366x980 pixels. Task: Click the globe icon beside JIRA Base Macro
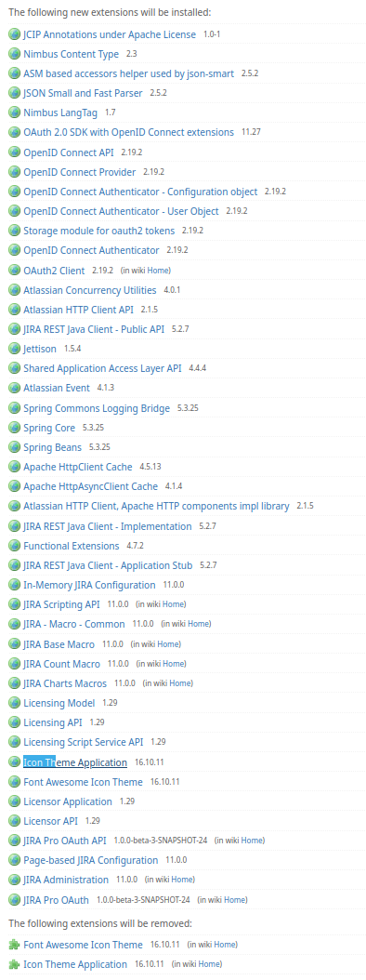coord(14,644)
